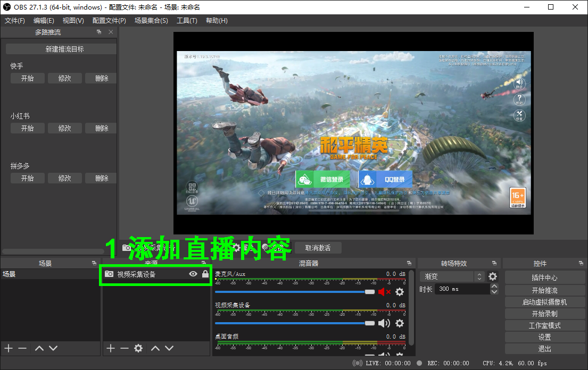Click the LIVE status indicator icon
This screenshot has height=370, width=588.
(x=358, y=363)
